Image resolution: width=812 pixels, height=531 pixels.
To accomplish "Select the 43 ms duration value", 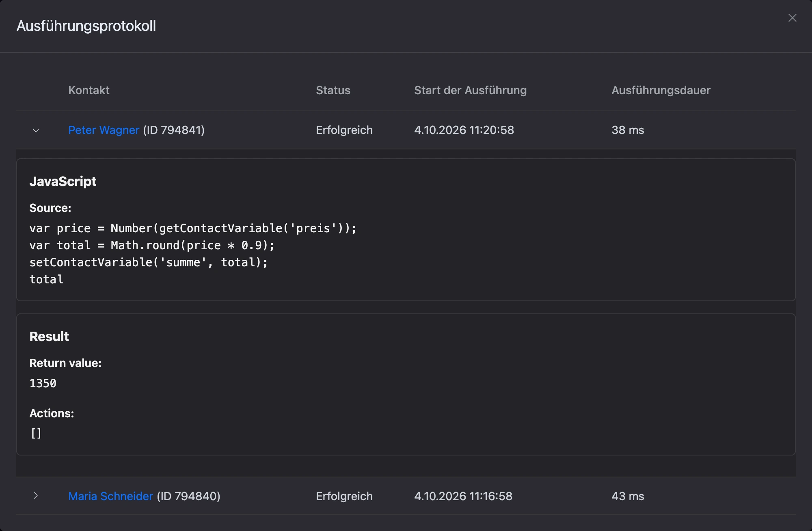I will tap(628, 496).
